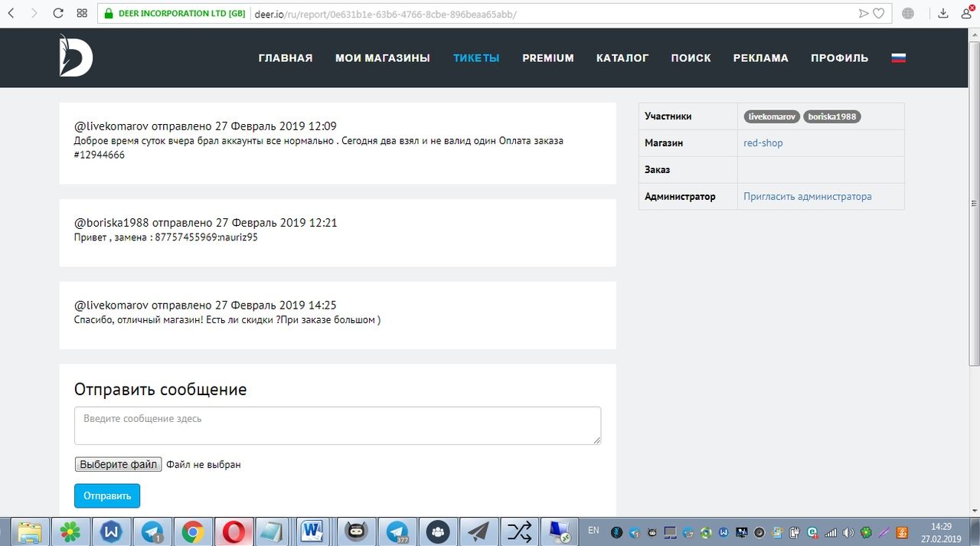Click the replacement text 87757455969:nauriz95

(207, 237)
